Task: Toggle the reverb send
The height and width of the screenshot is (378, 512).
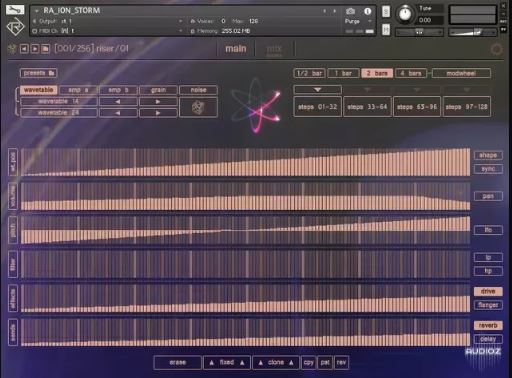Action: coord(488,325)
